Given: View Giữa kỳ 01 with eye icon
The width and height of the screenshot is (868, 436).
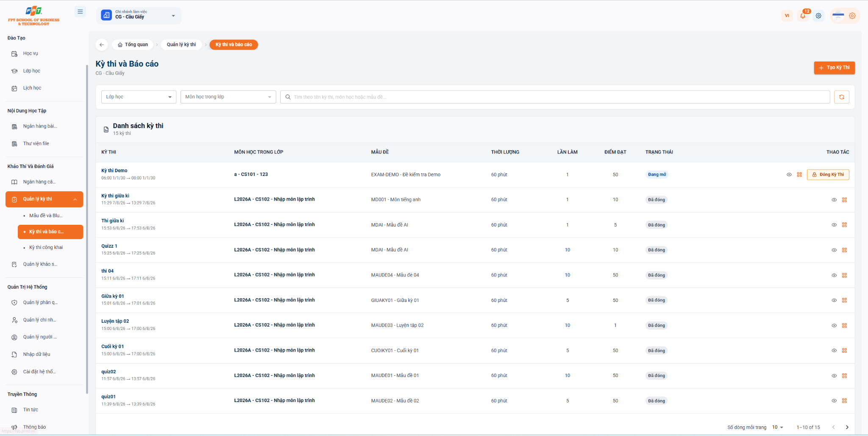Looking at the screenshot, I should (834, 300).
